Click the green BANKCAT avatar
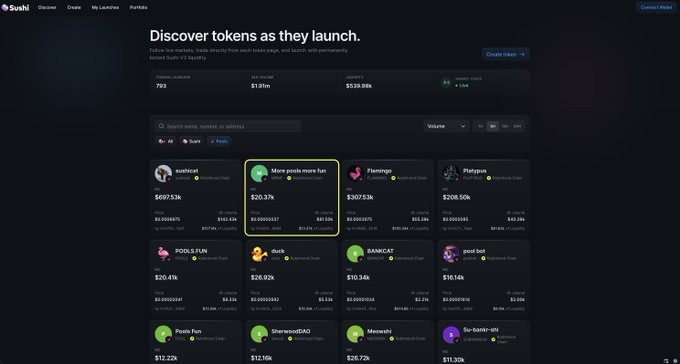Image resolution: width=680 pixels, height=364 pixels. click(x=355, y=254)
